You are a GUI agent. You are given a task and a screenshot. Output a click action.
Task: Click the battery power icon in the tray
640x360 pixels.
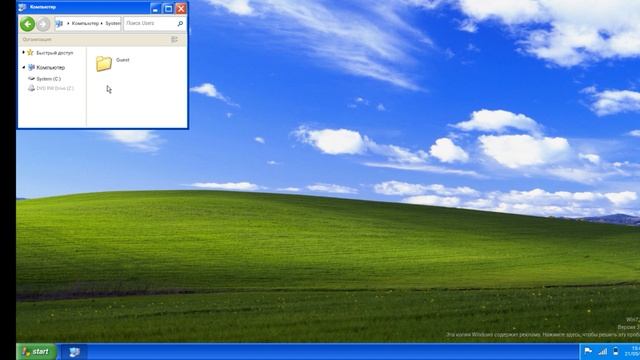(616, 351)
